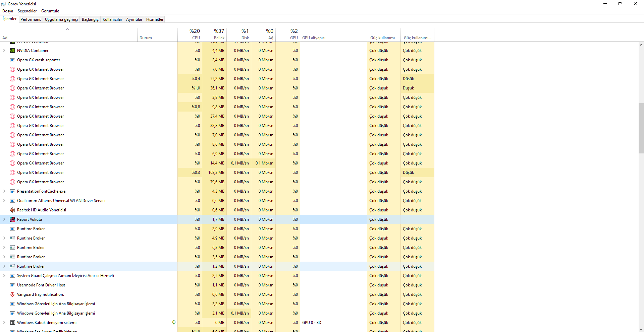
Task: Click the NVIDIA Container process icon
Action: coord(12,51)
